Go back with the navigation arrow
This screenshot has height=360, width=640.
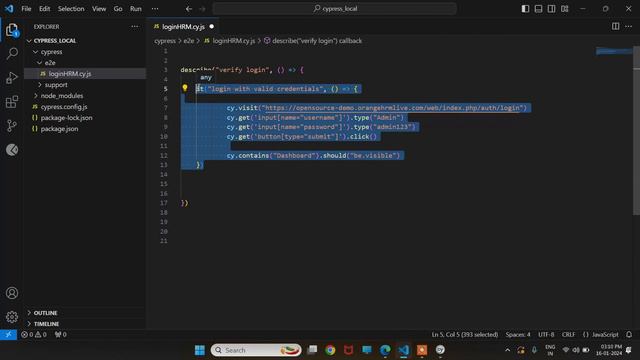[189, 9]
